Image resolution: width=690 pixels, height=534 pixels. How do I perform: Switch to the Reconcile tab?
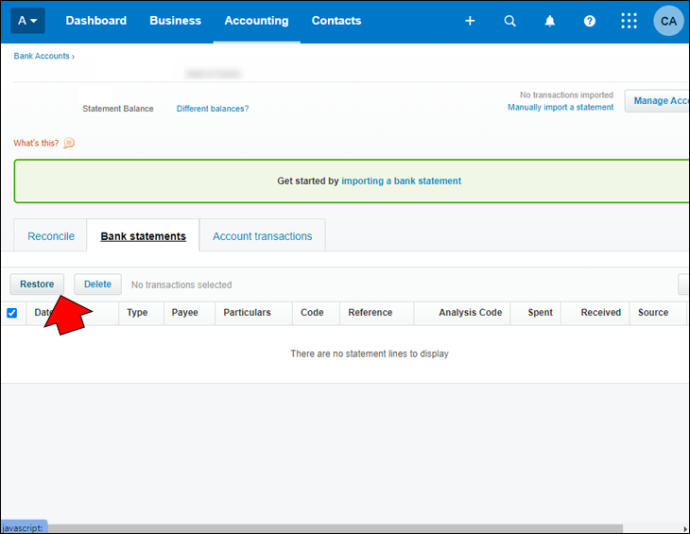(x=51, y=236)
